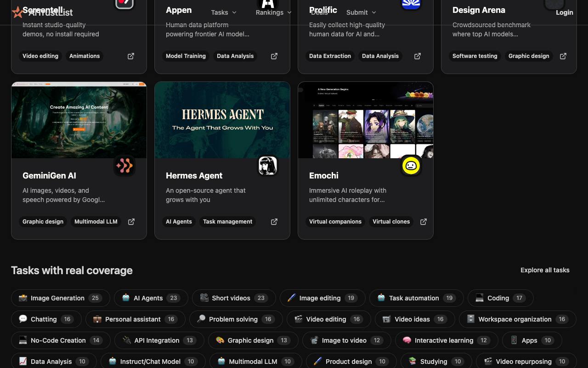Click laptop icon on Coding chip
Screen dimensions: 588x368
(480, 298)
